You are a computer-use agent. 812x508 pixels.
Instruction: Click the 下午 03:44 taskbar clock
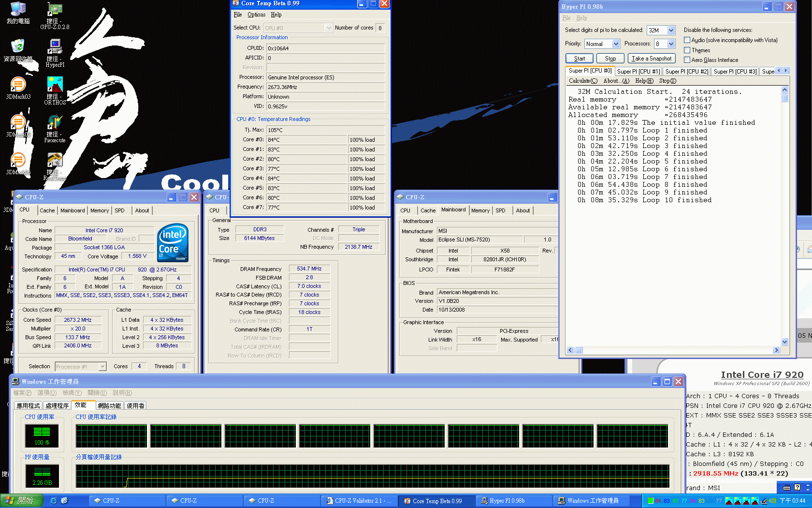point(792,501)
